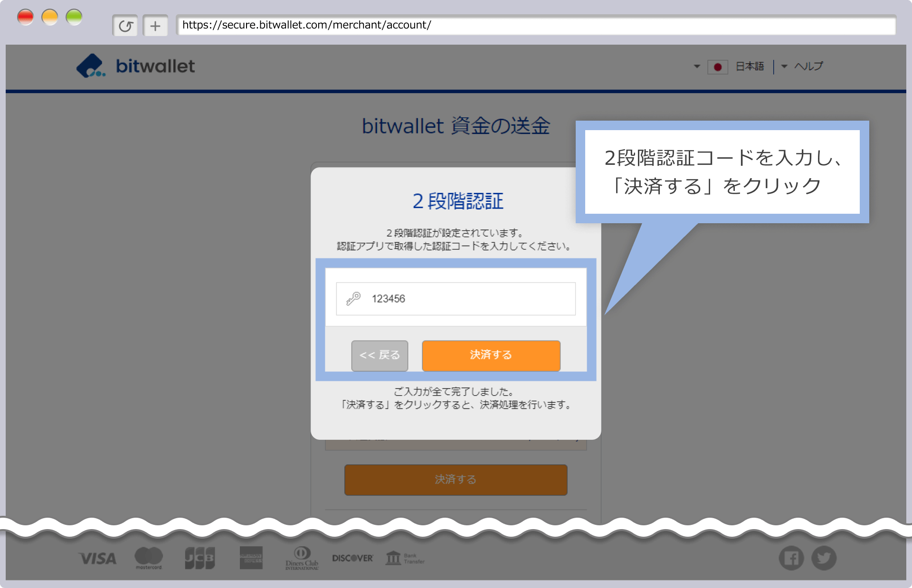This screenshot has width=912, height=588.
Task: Click the << 戻る back button
Action: [x=380, y=355]
